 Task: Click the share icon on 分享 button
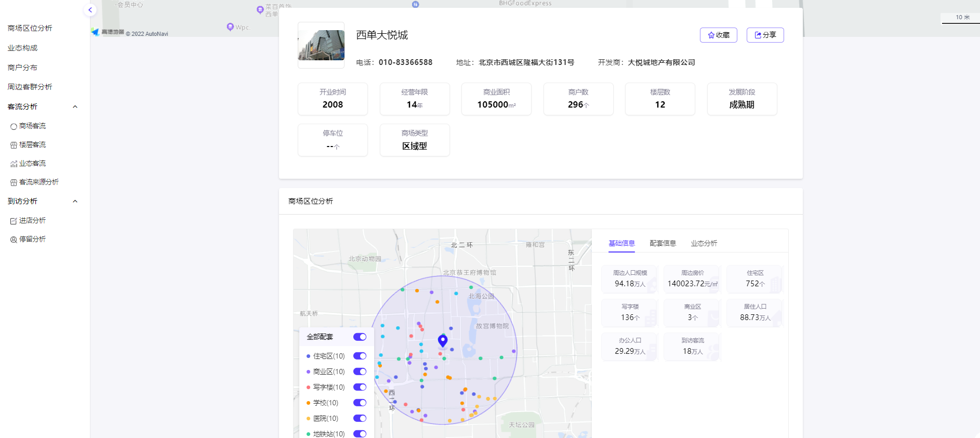click(x=758, y=35)
